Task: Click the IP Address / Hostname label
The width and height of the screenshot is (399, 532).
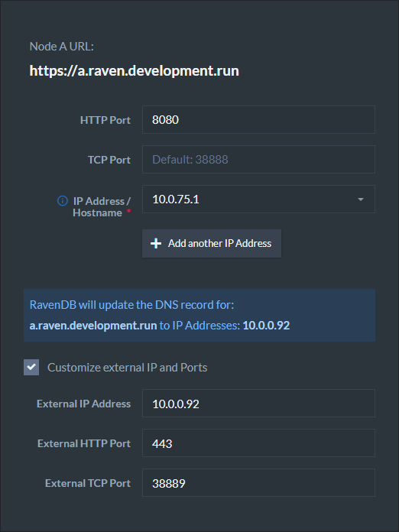Action: click(102, 207)
